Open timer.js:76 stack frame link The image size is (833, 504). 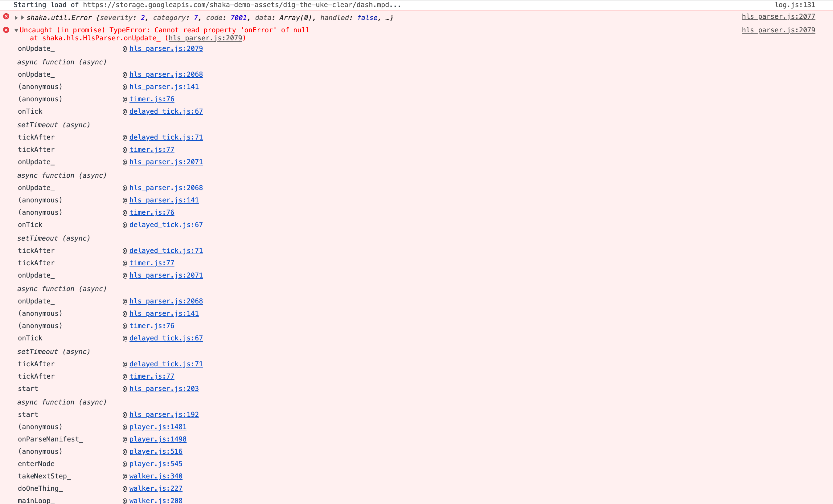[152, 99]
